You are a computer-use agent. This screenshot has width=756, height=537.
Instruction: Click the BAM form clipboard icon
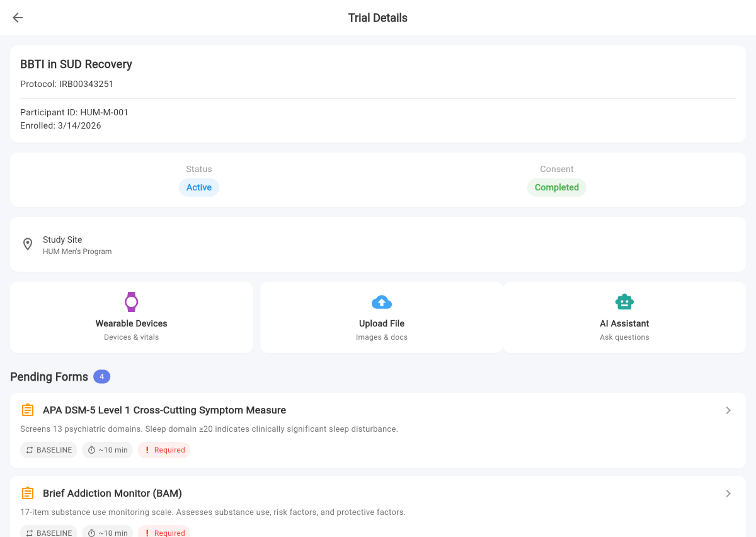tap(28, 493)
